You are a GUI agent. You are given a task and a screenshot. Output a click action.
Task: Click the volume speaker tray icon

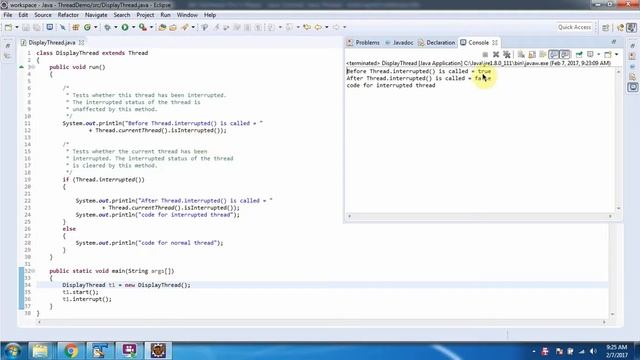pos(593,351)
